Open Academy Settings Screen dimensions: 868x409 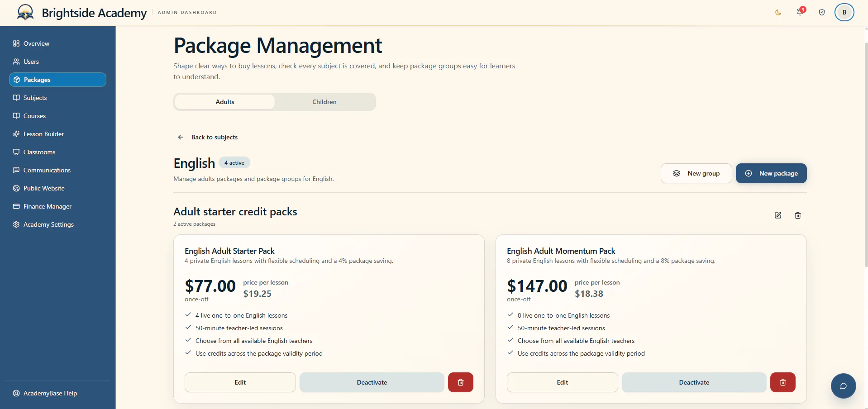[57, 224]
